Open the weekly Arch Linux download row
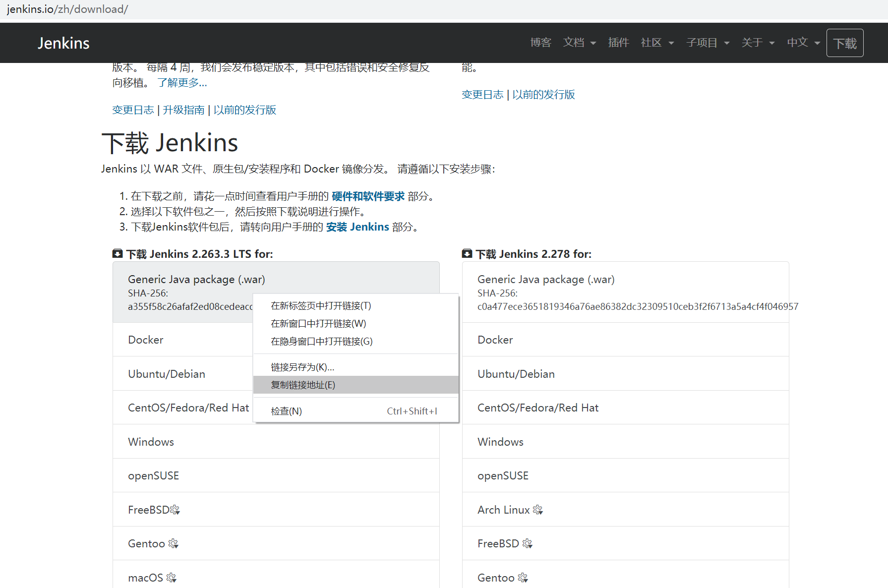This screenshot has width=888, height=588. point(625,510)
